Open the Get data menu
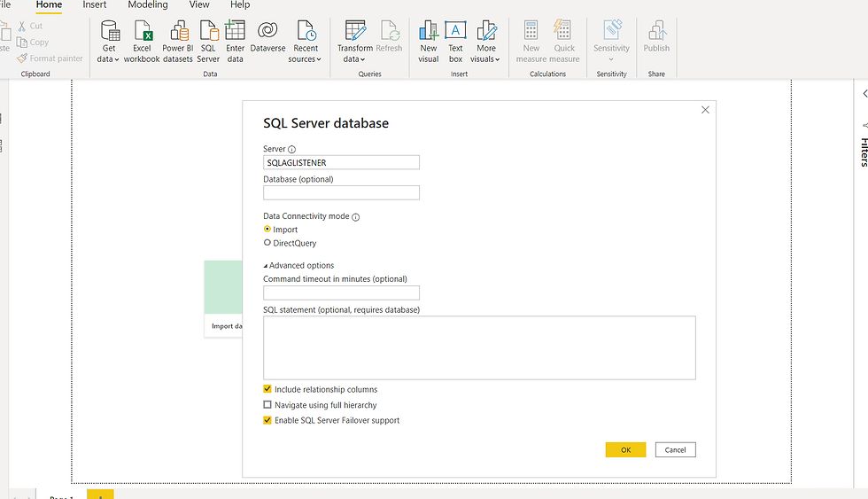Screen dimensions: 868x499 tap(108, 42)
